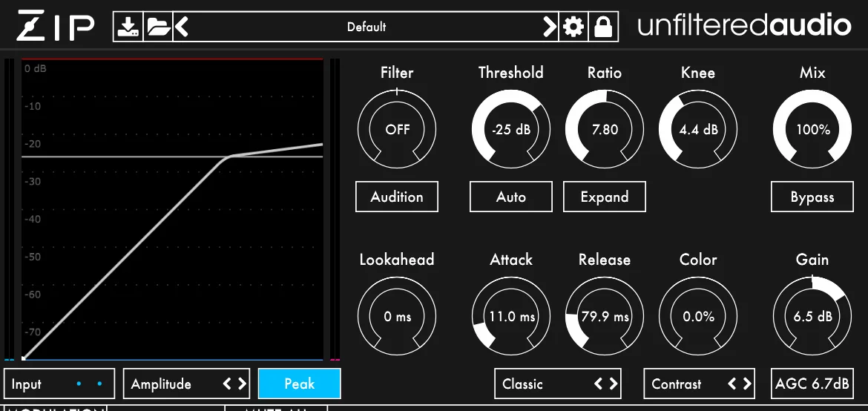This screenshot has height=411, width=868.
Task: Open the load preset folder icon
Action: click(x=158, y=27)
